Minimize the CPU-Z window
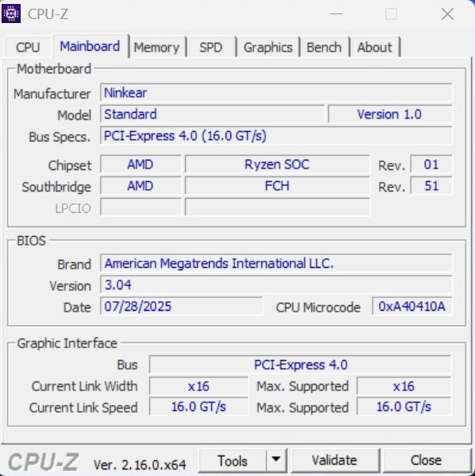Image resolution: width=475 pixels, height=476 pixels. [x=336, y=14]
